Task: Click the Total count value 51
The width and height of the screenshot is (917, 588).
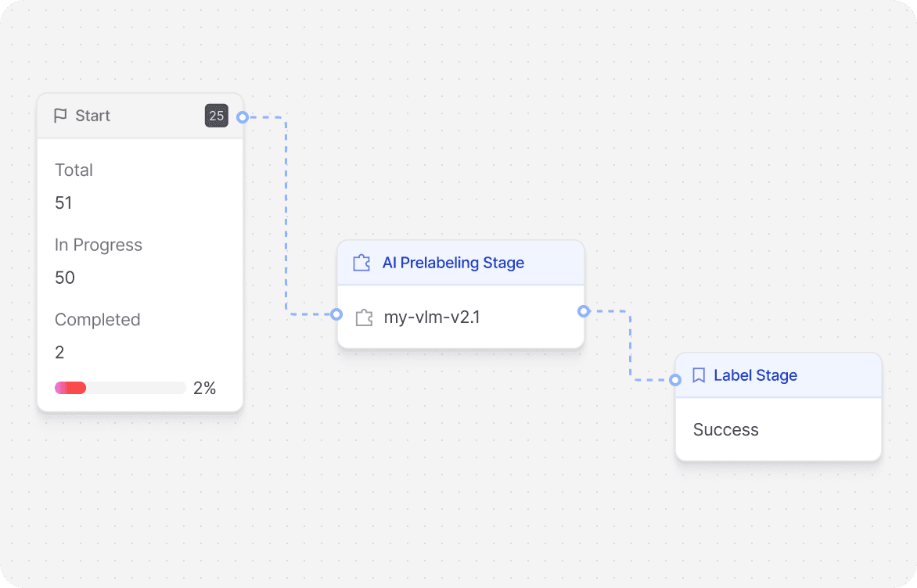Action: pos(63,203)
